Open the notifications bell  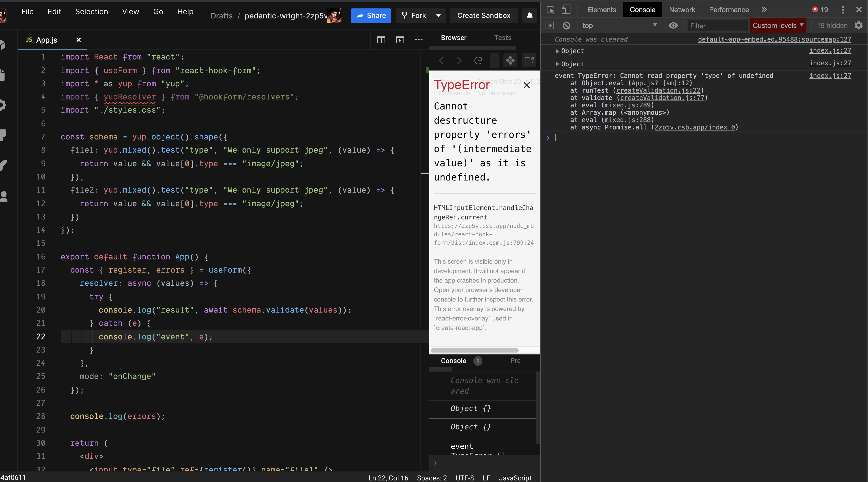[529, 16]
